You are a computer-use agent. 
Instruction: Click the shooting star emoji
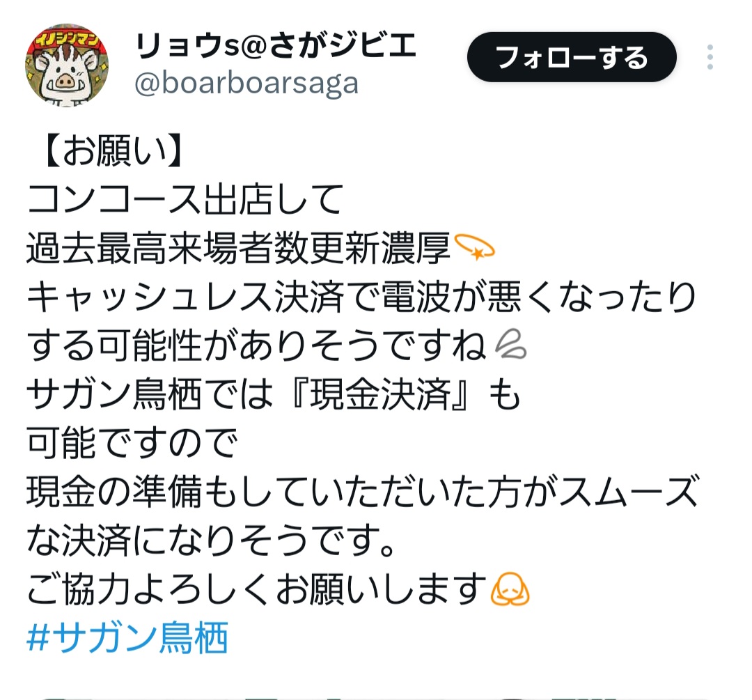coord(474,247)
